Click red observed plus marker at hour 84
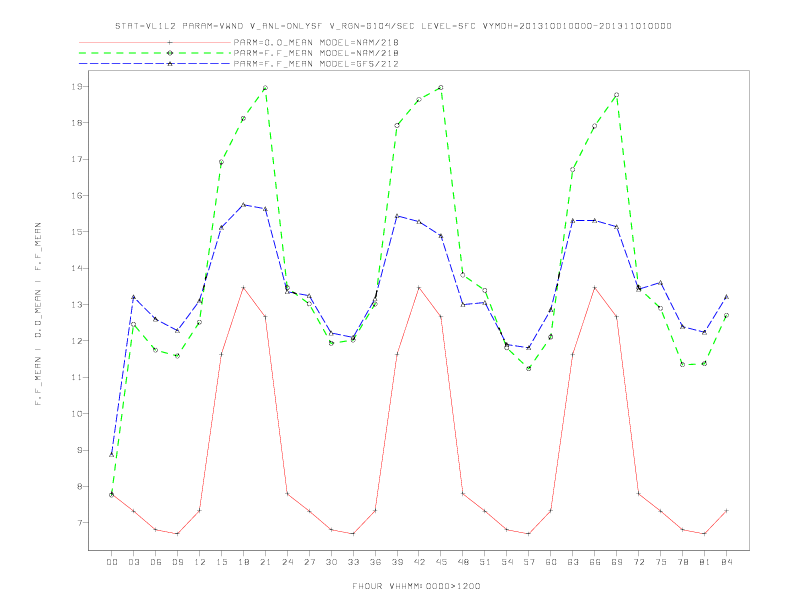The height and width of the screenshot is (612, 792). [726, 511]
